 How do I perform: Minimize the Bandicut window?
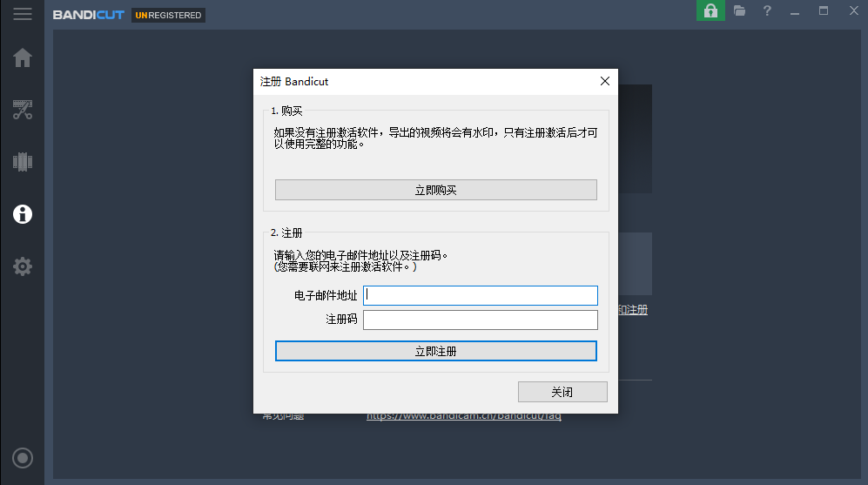click(x=795, y=11)
